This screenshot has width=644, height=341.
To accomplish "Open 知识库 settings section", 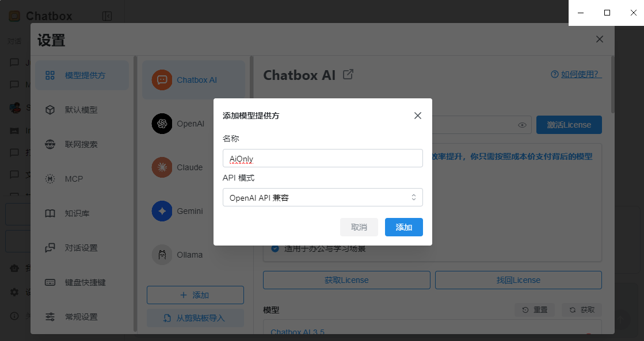I will tap(82, 213).
